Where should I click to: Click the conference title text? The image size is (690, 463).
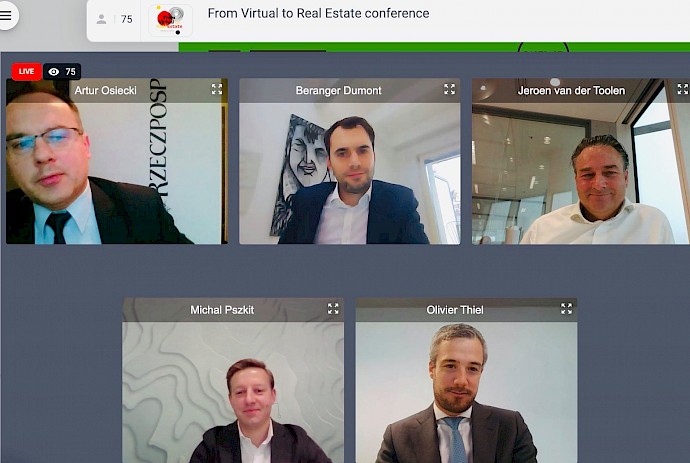tap(318, 14)
